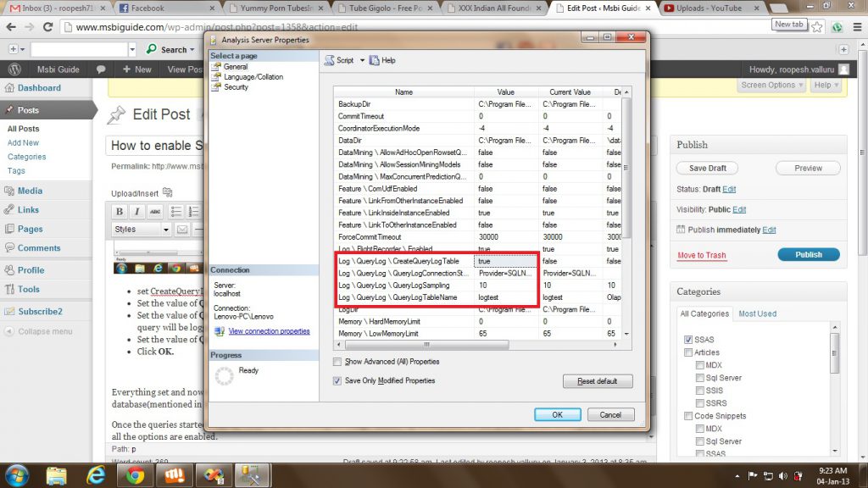Check the Articles category checkbox
The image size is (868, 488).
click(687, 352)
